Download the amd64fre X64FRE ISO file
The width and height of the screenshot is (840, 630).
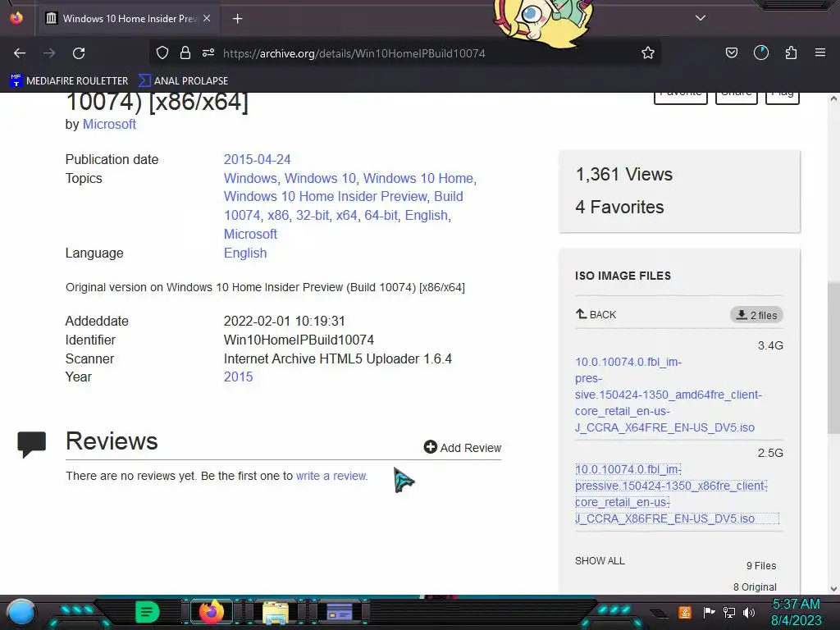(x=668, y=395)
